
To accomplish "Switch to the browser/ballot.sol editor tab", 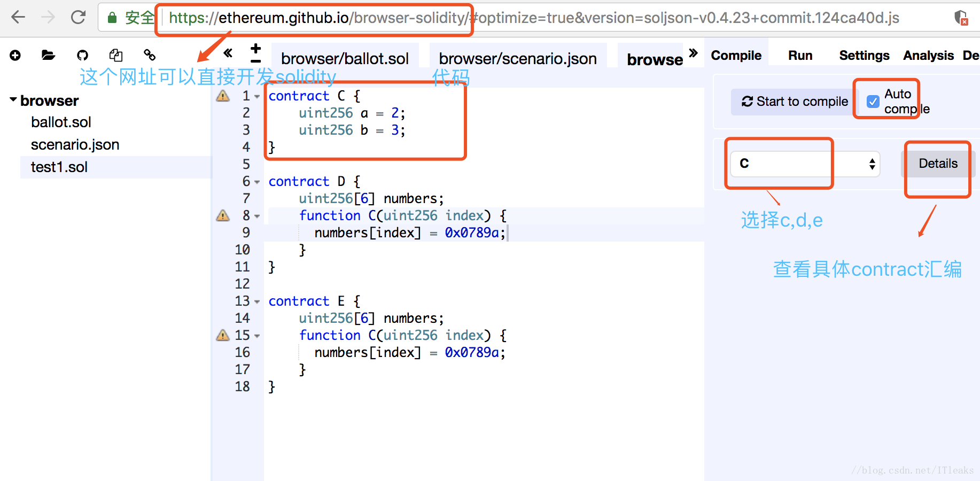I will coord(345,58).
